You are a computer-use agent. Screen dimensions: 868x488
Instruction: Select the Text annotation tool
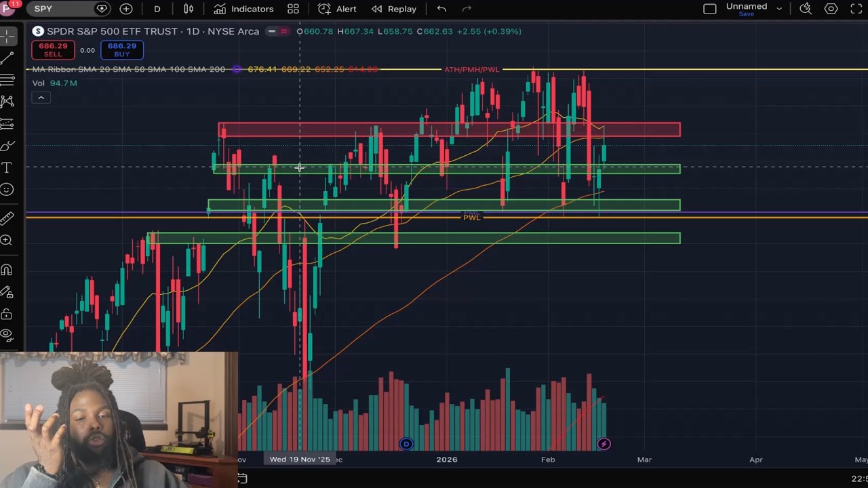7,167
